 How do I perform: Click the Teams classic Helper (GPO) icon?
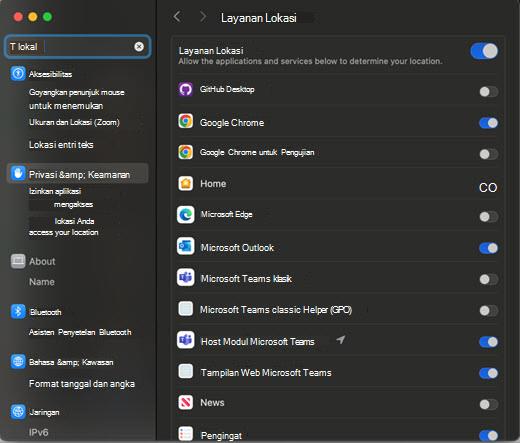(186, 308)
